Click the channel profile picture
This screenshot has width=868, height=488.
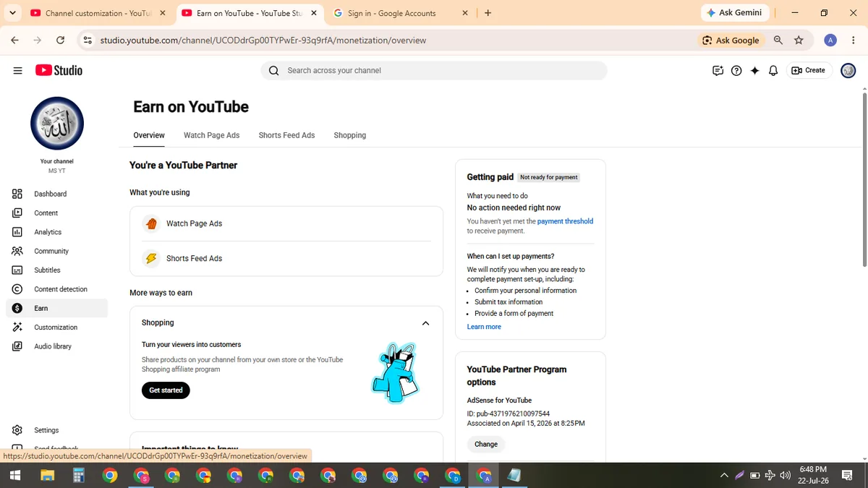pyautogui.click(x=57, y=124)
